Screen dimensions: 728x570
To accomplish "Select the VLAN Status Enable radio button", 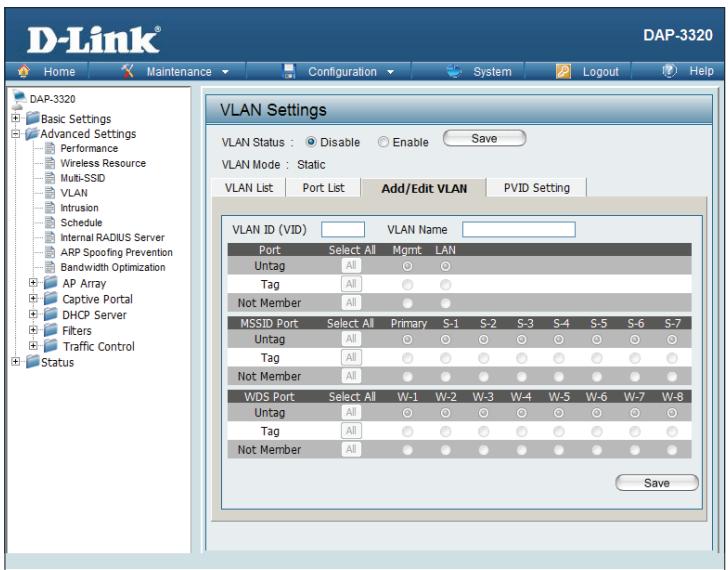I will click(383, 142).
